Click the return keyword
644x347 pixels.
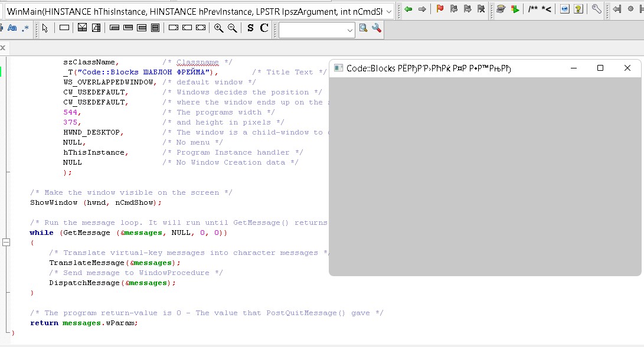point(44,323)
